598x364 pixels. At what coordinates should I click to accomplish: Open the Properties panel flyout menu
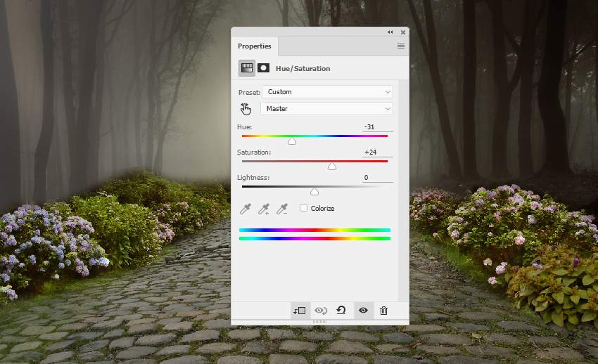coord(401,46)
